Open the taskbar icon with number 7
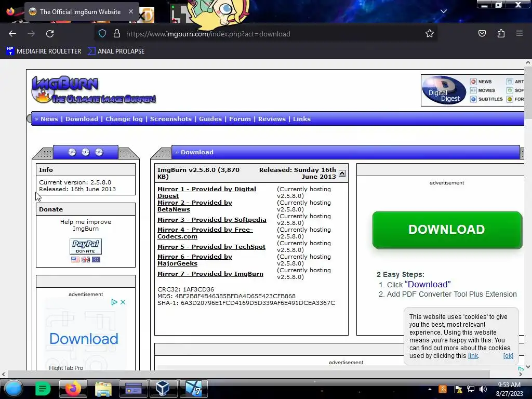The width and height of the screenshot is (532, 399). (193, 389)
